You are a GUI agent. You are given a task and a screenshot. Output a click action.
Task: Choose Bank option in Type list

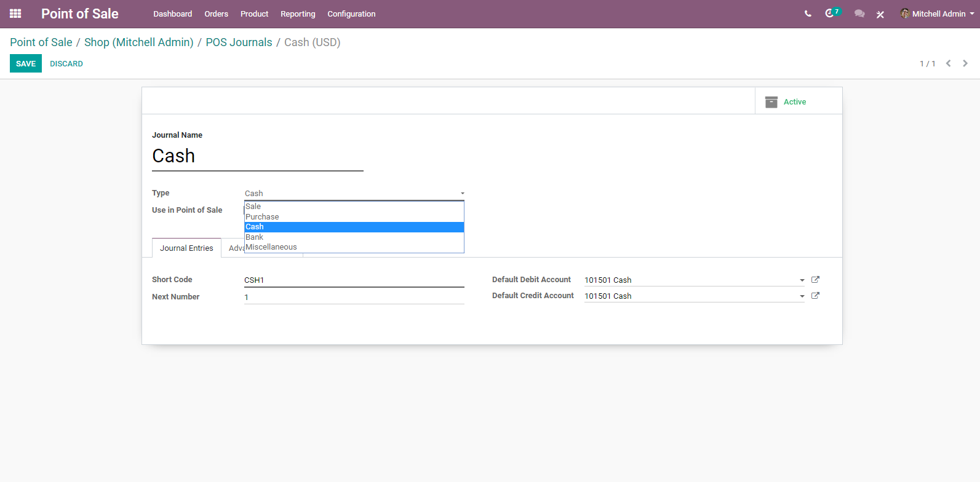pos(354,237)
